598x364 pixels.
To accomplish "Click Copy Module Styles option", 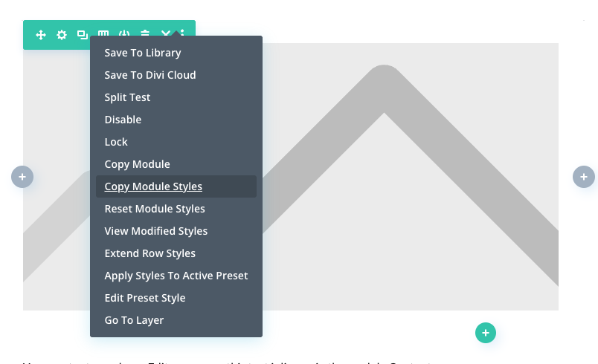I will (x=153, y=186).
